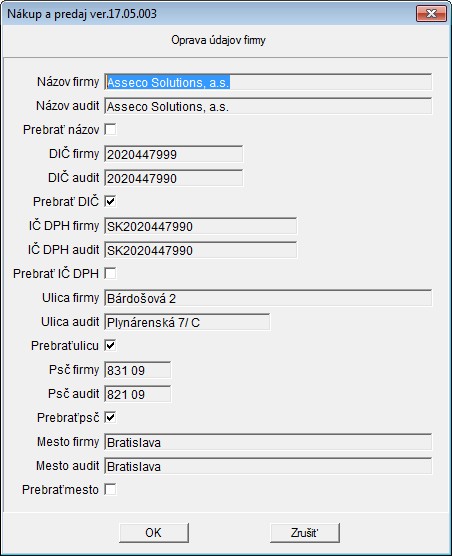
Task: Click the Ulica audit field with Plynárenská
Action: coord(187,322)
